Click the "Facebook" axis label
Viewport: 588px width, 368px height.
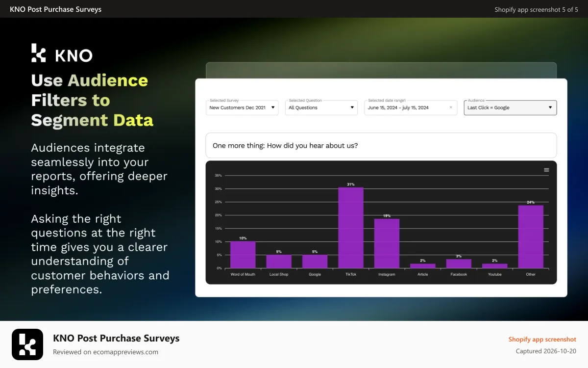click(459, 274)
